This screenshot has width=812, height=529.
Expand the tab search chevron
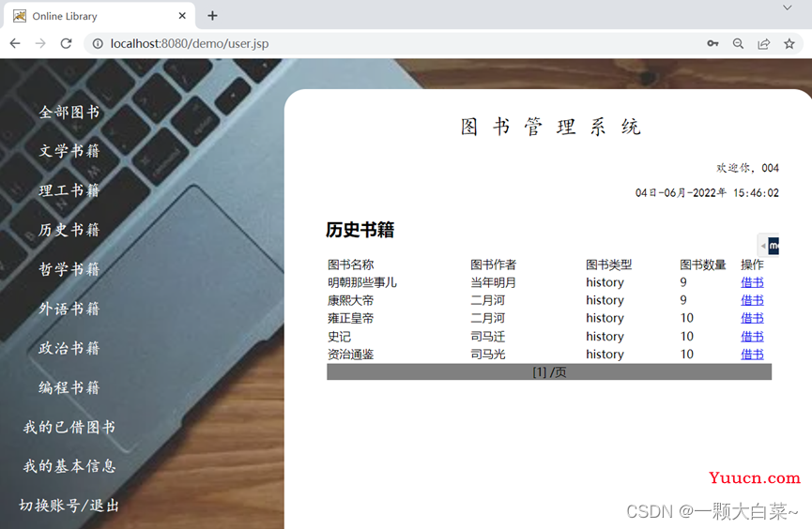click(788, 8)
